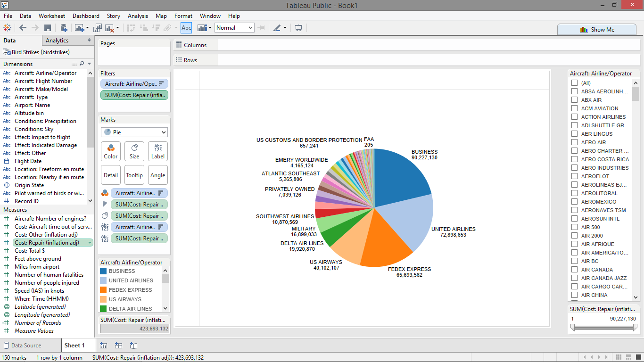644x362 pixels.
Task: Open the Pie mark type dropdown
Action: pos(134,132)
